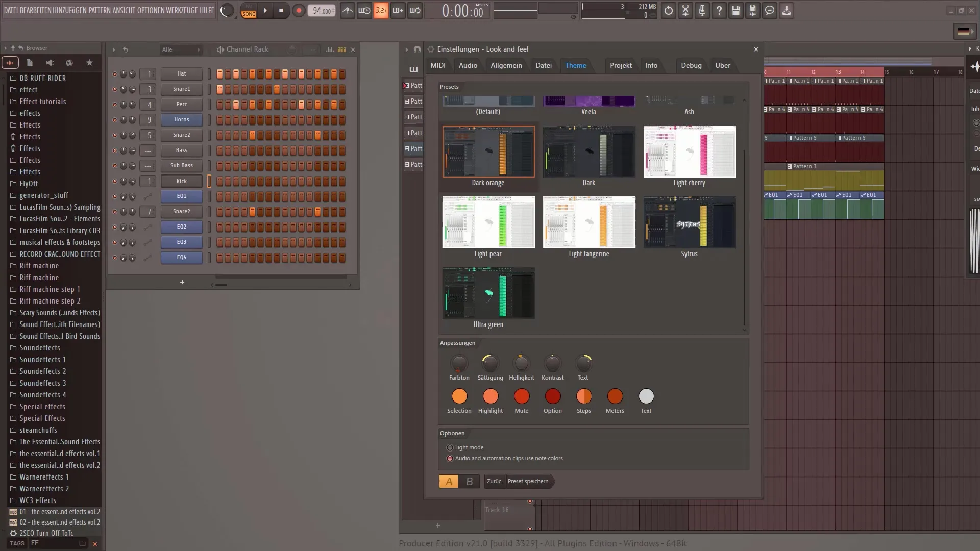
Task: Click the Meters color swatch
Action: 615,396
